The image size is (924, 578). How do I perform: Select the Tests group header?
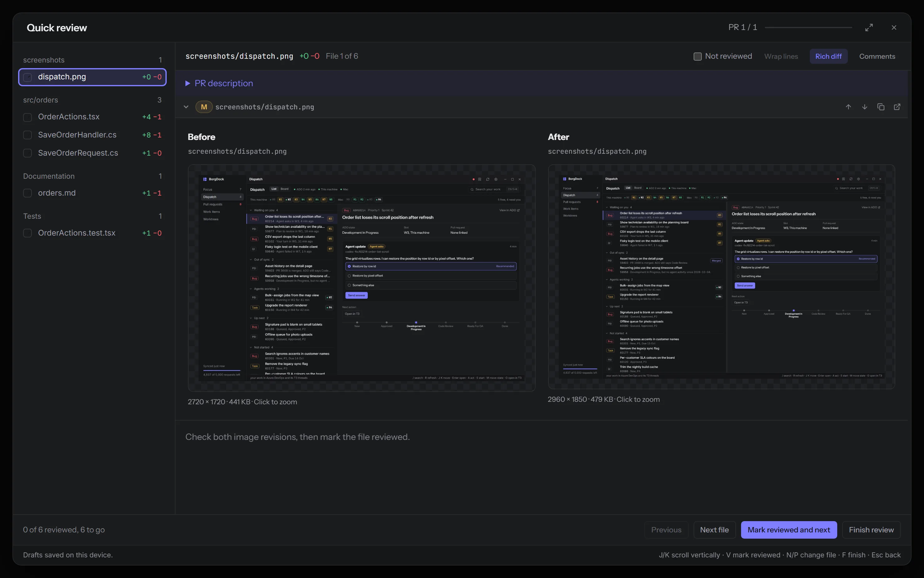[92, 217]
